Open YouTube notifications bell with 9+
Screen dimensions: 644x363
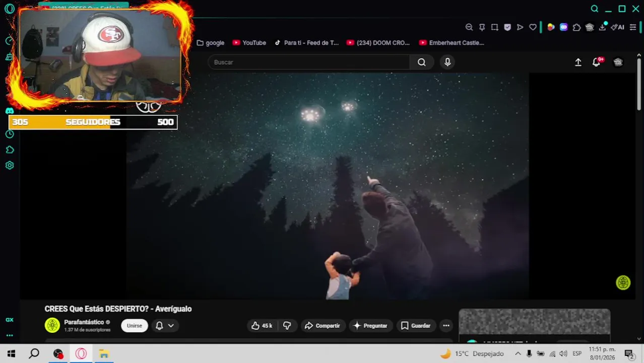[597, 62]
